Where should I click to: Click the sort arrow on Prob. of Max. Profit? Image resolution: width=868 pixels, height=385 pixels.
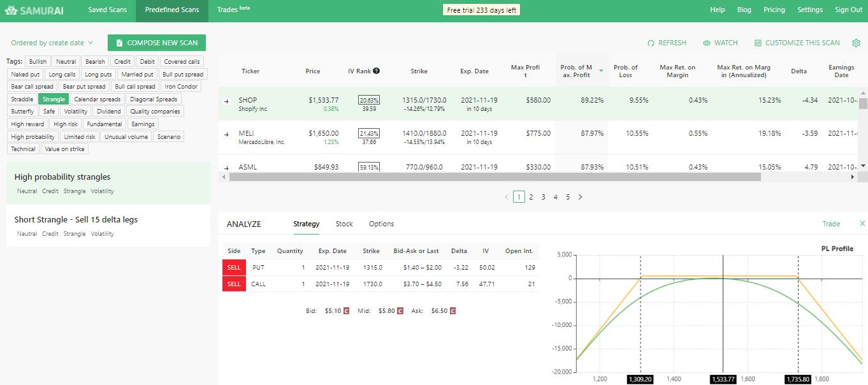[x=600, y=71]
